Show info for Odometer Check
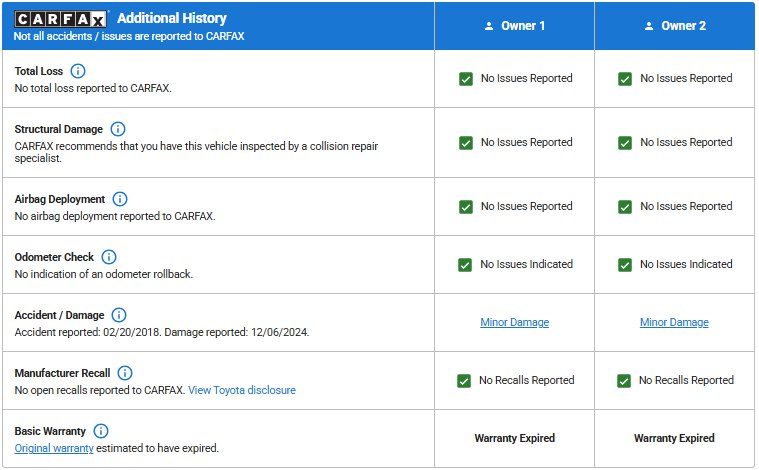This screenshot has height=470, width=759. (109, 257)
